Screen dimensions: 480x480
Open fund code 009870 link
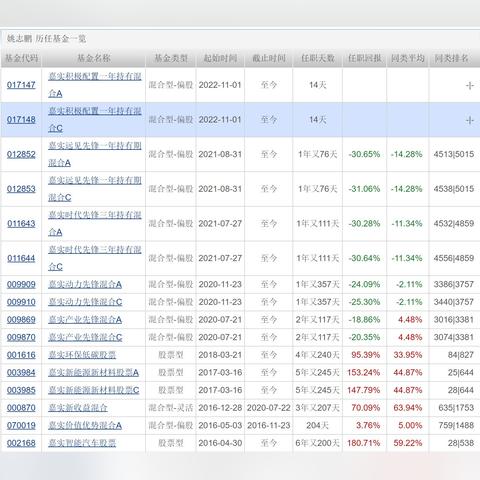[x=21, y=337]
